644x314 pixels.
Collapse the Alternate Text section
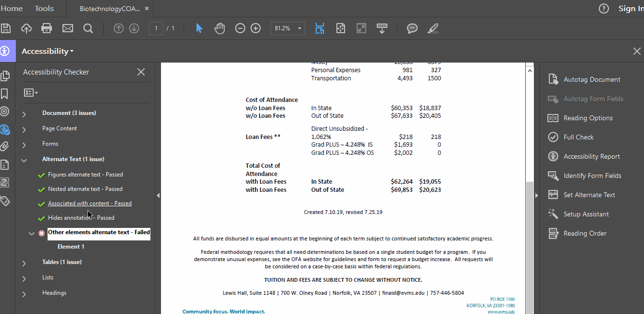click(24, 160)
